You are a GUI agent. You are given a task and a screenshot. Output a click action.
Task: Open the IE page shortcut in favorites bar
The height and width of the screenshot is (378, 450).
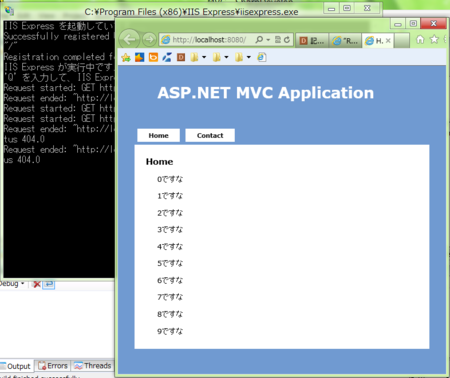point(262,57)
